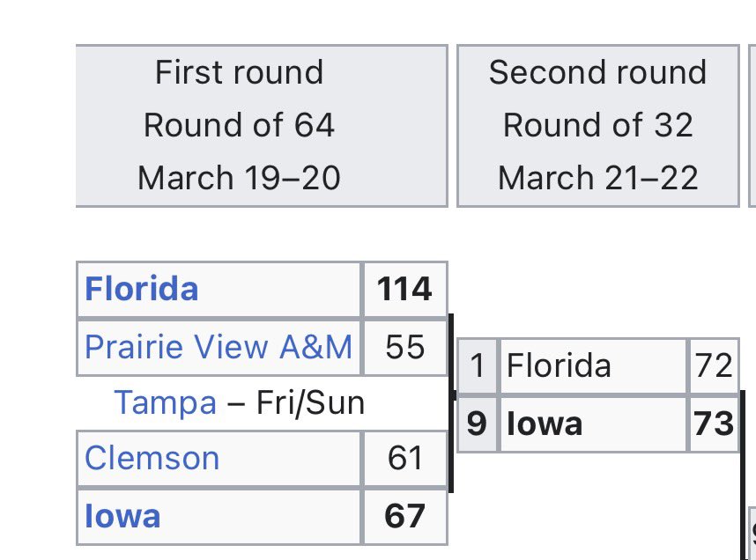This screenshot has width=756, height=560.
Task: Open the Florida link in first round
Action: (141, 290)
